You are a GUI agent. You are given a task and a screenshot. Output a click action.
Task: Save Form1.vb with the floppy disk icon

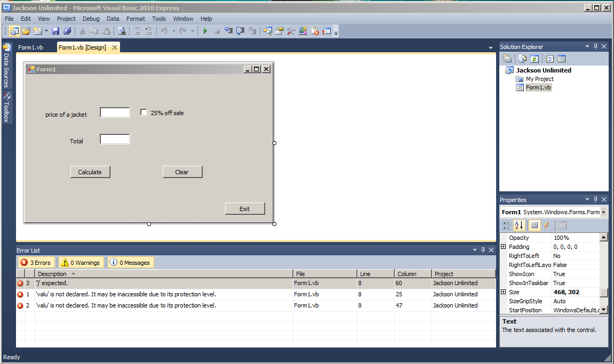(55, 31)
